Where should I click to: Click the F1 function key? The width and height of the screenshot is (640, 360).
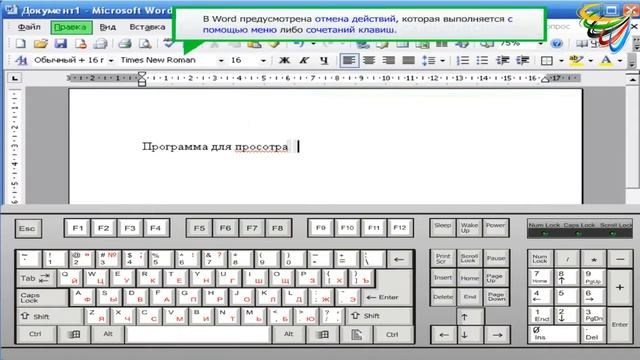click(78, 228)
